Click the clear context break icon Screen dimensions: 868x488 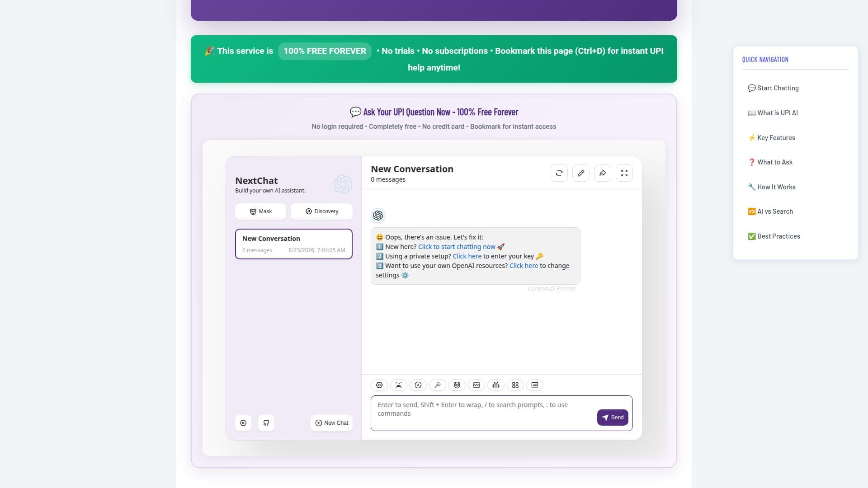point(476,385)
